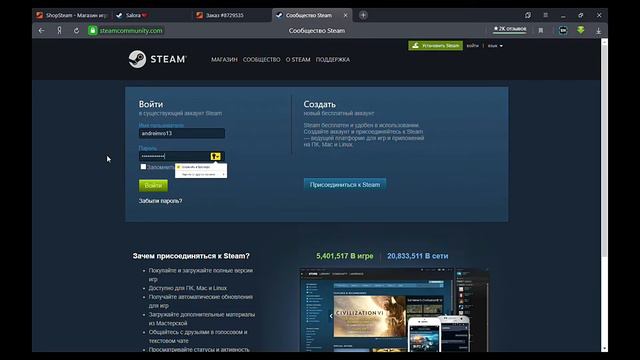Click the green Установить Steam button
640x360 pixels.
(436, 45)
